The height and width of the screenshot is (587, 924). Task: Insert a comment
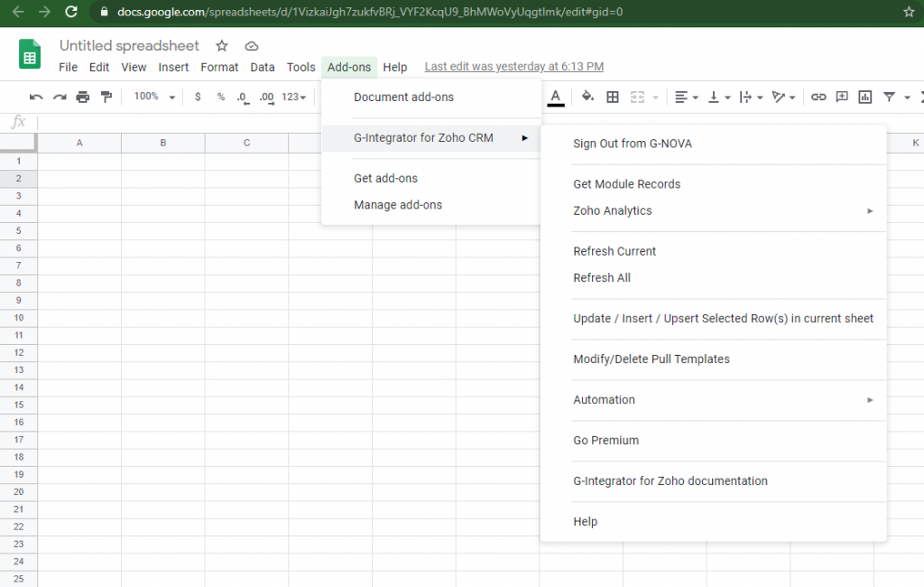click(842, 97)
